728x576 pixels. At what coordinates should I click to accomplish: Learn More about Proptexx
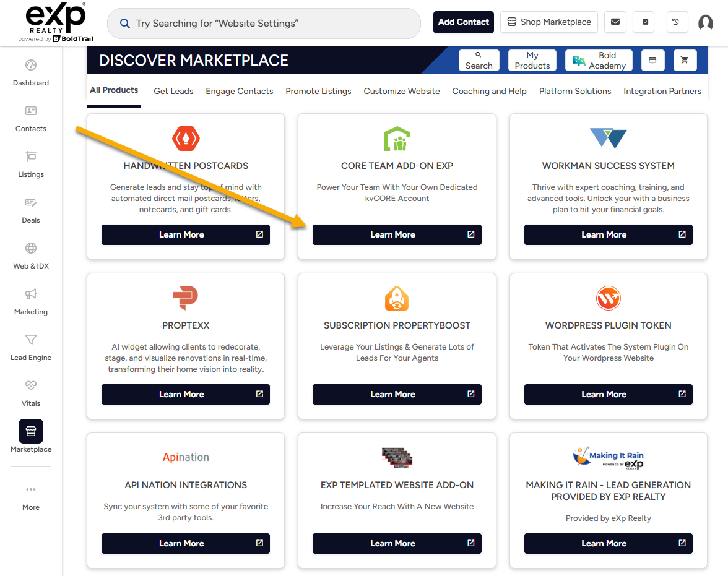[185, 395]
